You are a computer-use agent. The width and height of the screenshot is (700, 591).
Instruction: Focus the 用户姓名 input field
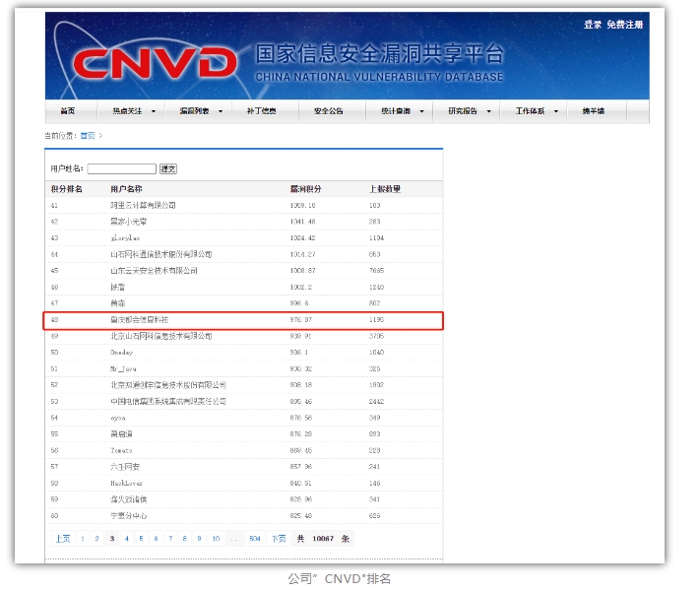[122, 168]
